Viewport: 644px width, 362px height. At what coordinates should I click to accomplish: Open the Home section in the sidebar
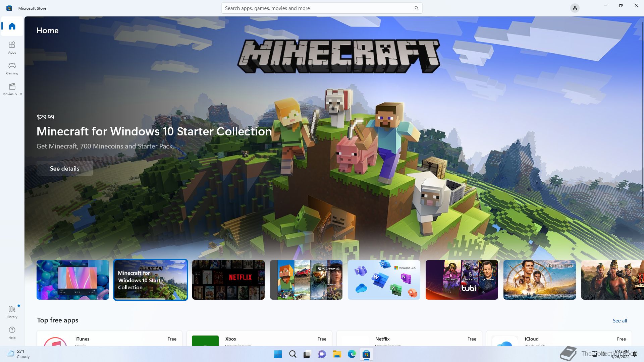point(12,26)
